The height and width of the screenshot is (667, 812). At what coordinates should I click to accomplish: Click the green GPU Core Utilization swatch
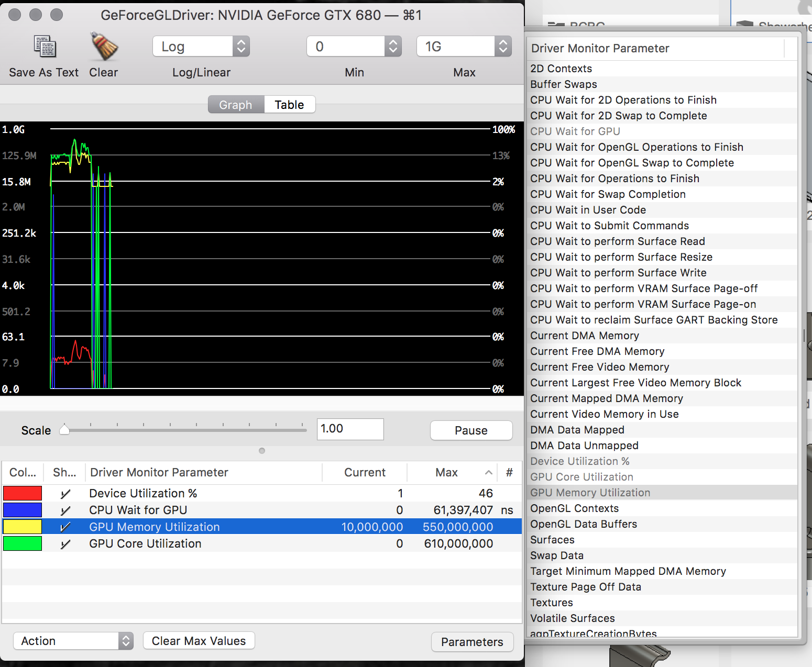(x=23, y=543)
